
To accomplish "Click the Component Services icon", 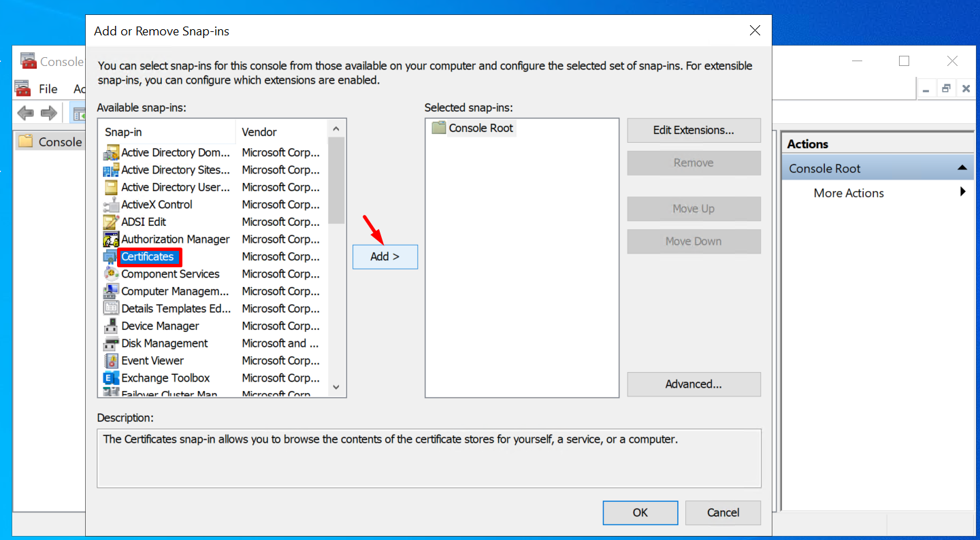I will [111, 274].
